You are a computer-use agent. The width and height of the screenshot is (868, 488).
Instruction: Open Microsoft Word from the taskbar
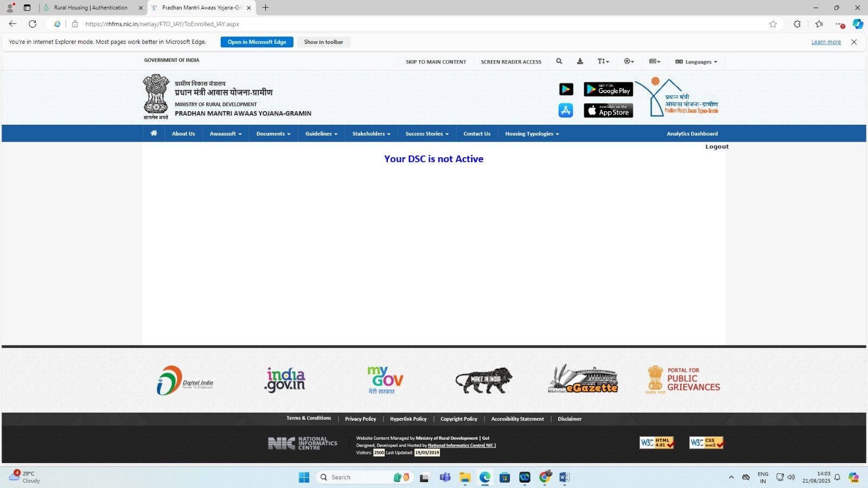click(x=564, y=477)
